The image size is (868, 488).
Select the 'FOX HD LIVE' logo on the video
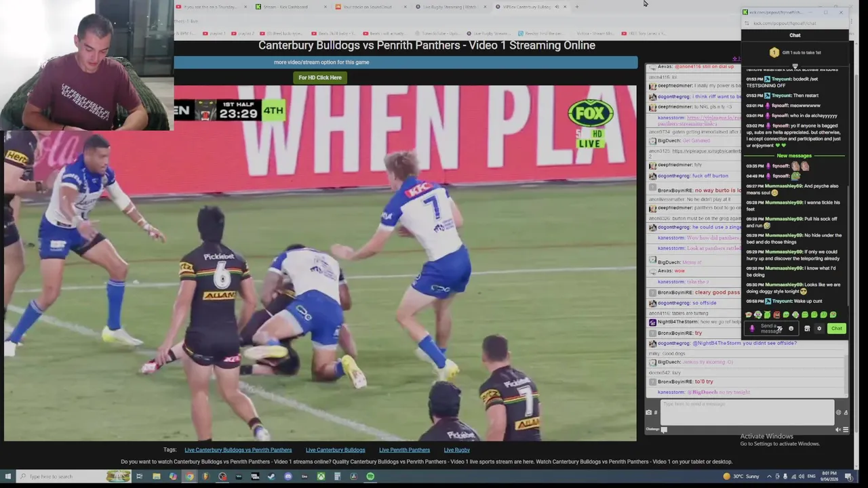pyautogui.click(x=591, y=125)
